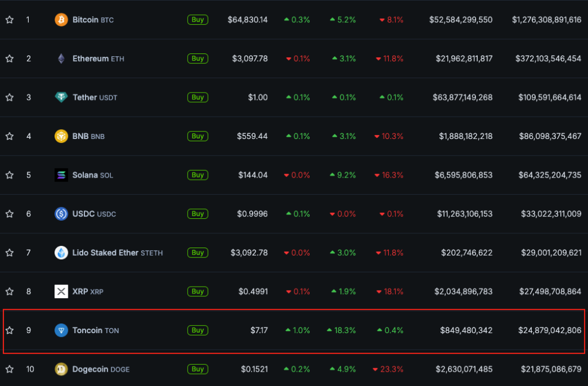Click the Dogecoin logo icon
The image size is (588, 386).
(61, 369)
